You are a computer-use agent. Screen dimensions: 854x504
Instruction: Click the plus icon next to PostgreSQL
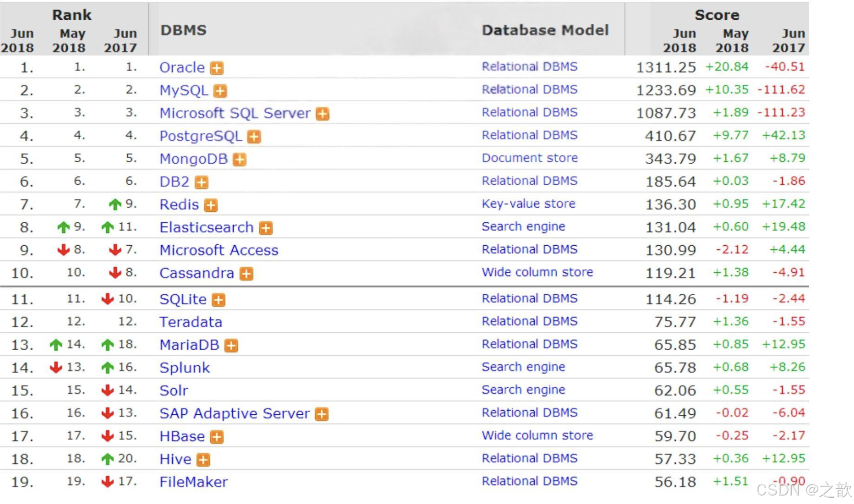(x=254, y=137)
